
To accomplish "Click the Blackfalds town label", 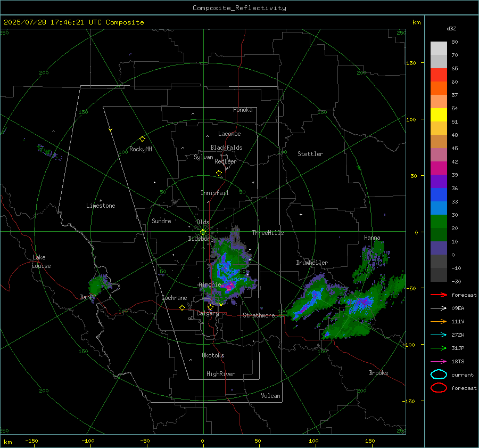I will [x=226, y=148].
